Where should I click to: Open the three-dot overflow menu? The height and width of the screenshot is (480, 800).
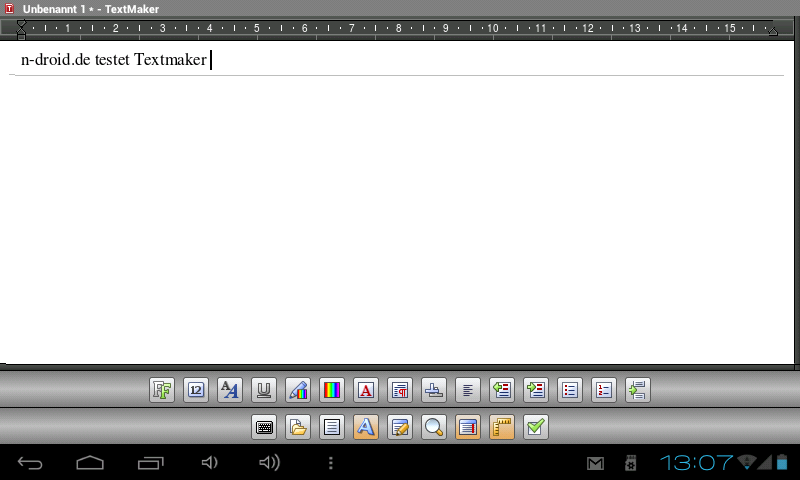point(331,463)
